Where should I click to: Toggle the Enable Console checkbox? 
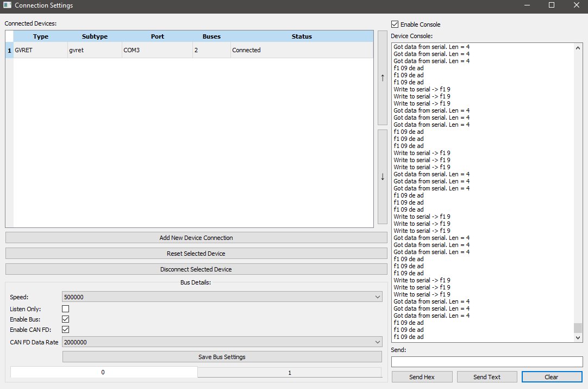click(x=395, y=24)
